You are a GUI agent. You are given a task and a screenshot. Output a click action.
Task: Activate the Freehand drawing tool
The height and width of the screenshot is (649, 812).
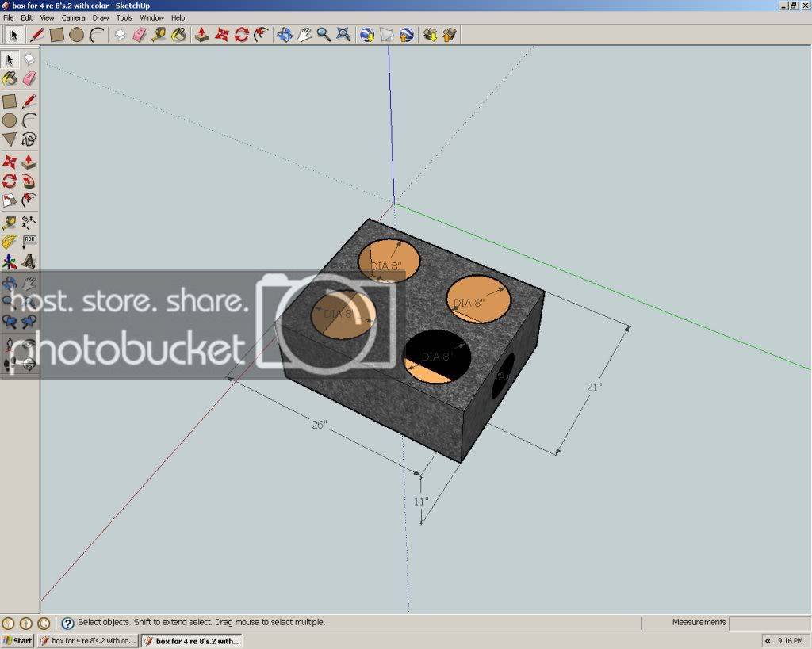(29, 139)
